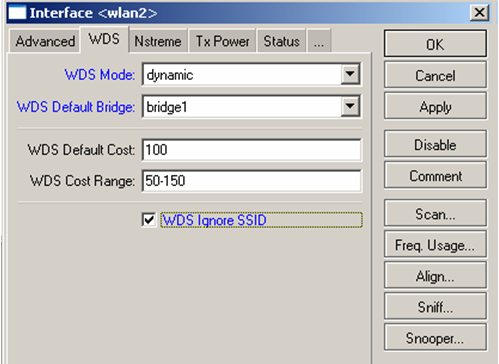Disable the wlan2 interface
The image size is (499, 364).
(435, 145)
